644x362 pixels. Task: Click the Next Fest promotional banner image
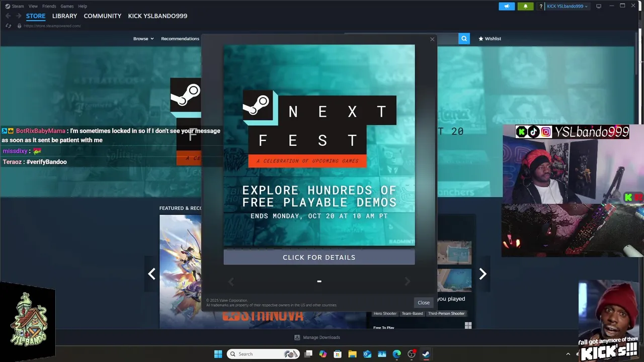(319, 145)
